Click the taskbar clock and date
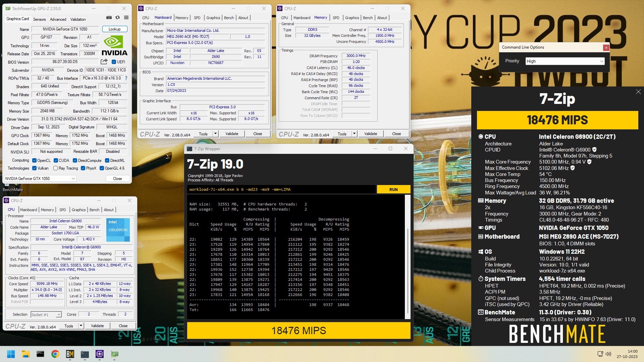 pos(627,354)
